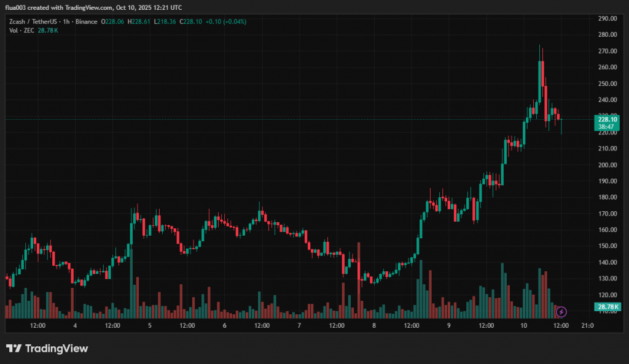Select the Vol · ZEC indicator label

pos(21,30)
